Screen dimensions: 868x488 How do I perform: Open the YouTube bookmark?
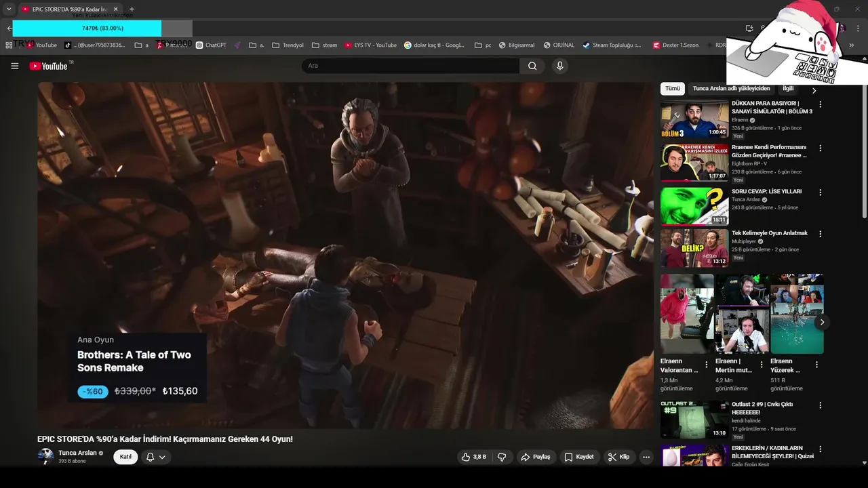coord(41,45)
